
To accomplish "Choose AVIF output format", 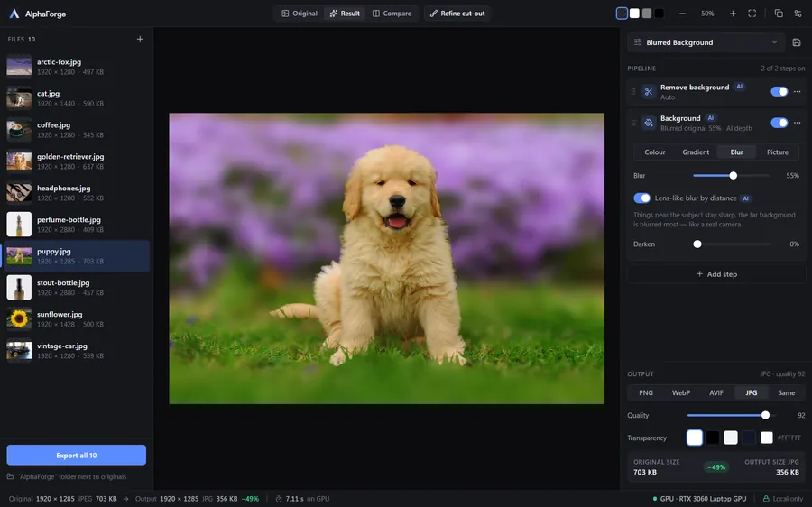I will click(x=716, y=392).
